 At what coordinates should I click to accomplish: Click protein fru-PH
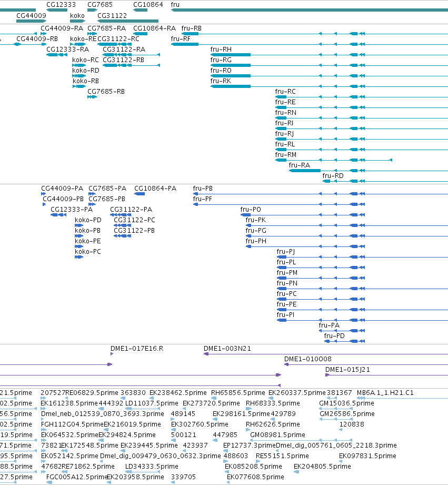[x=256, y=241]
